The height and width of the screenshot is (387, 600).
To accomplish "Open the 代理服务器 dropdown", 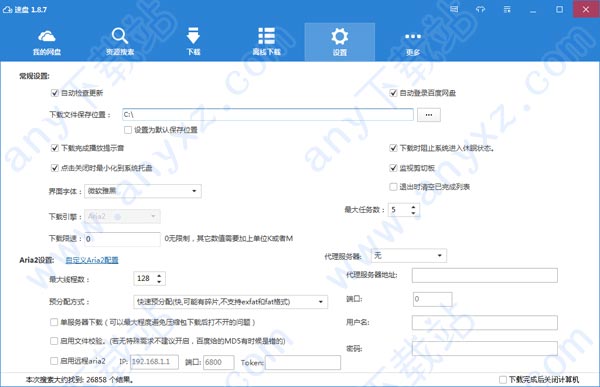I will (409, 255).
